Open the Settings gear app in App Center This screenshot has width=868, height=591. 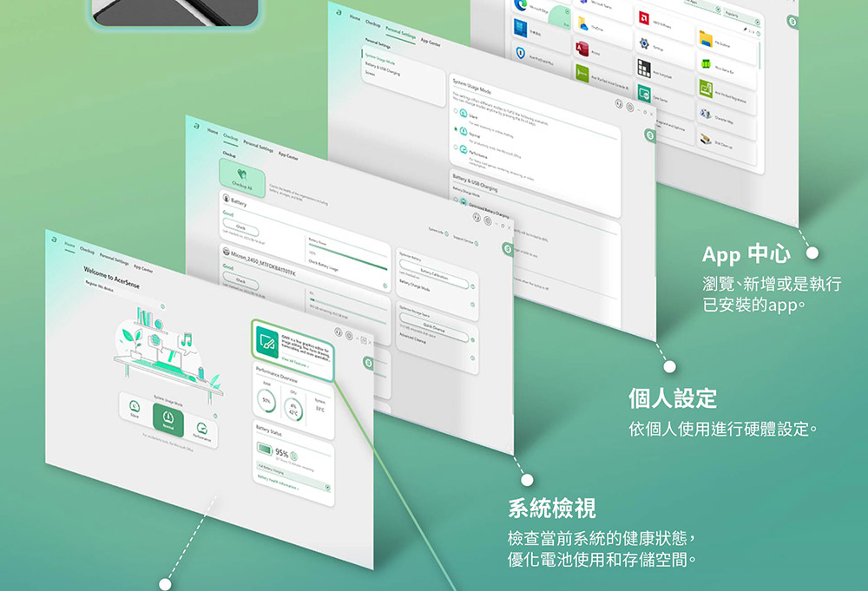pos(643,43)
